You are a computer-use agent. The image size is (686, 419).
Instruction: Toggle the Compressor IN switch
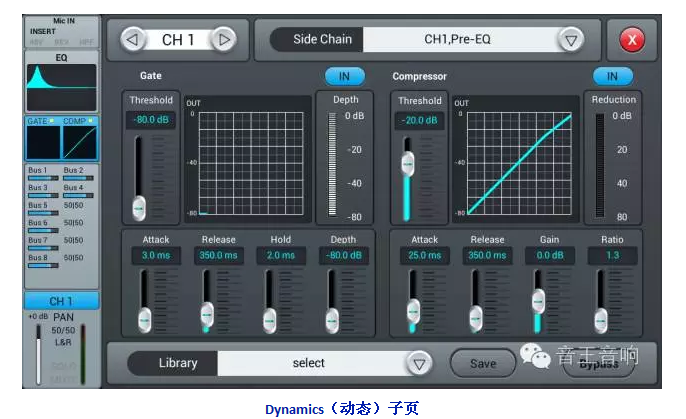612,76
